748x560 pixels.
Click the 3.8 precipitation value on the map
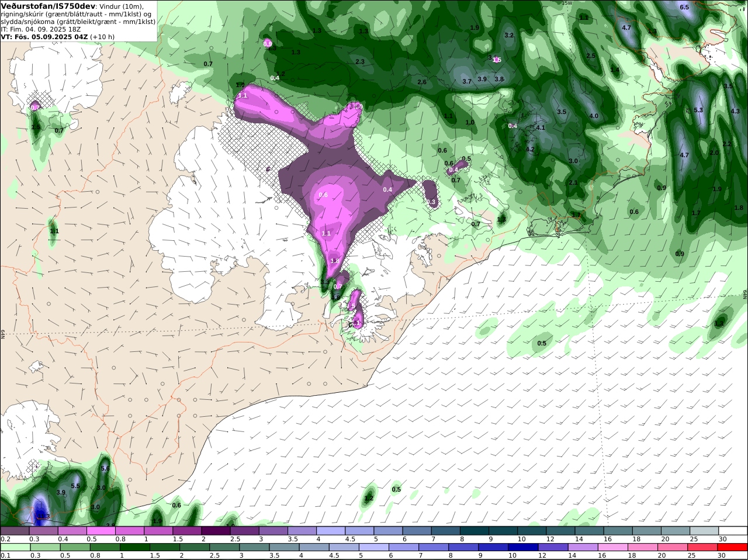[499, 79]
